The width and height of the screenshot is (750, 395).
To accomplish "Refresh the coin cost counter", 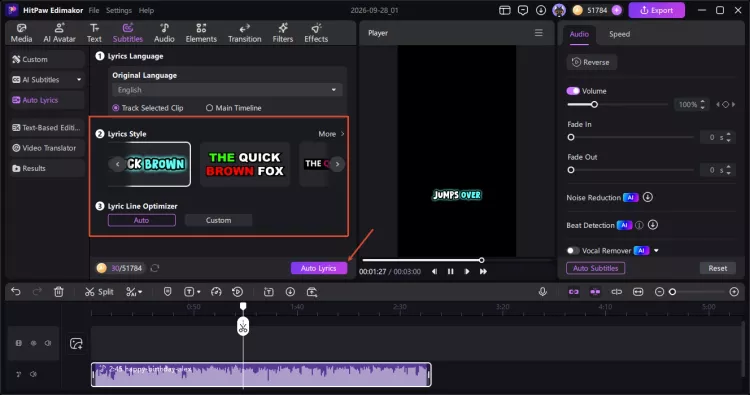I will 154,268.
